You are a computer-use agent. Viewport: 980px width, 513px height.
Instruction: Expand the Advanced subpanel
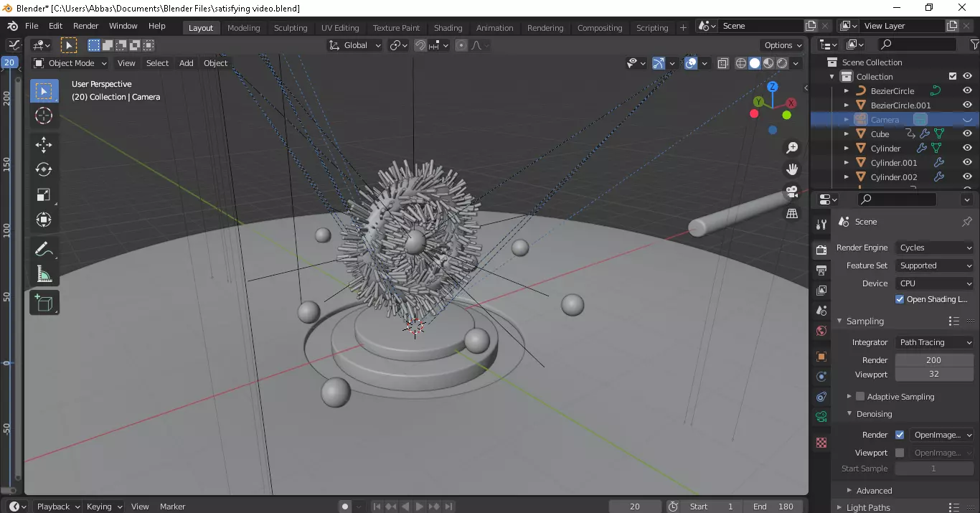(x=874, y=491)
